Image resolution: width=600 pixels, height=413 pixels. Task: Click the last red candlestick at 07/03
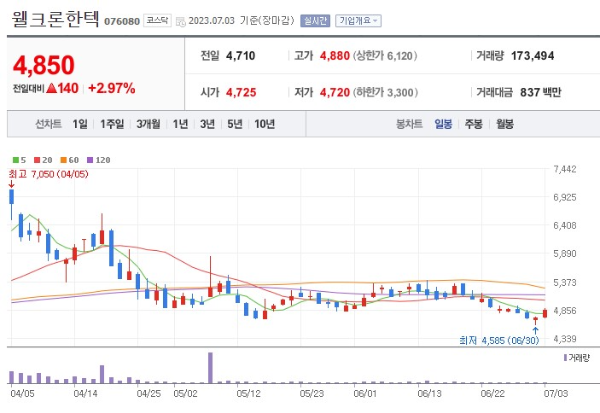(x=545, y=313)
